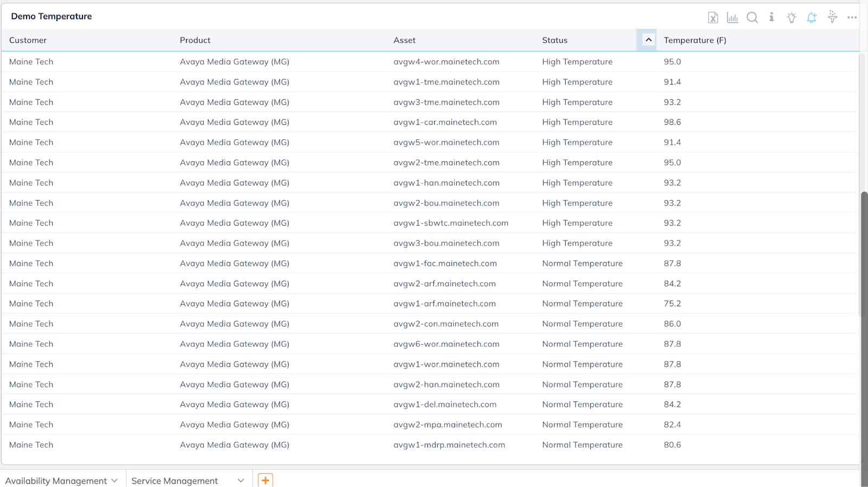Click the lightbulb insights icon
Image resolution: width=868 pixels, height=487 pixels.
[x=792, y=18]
